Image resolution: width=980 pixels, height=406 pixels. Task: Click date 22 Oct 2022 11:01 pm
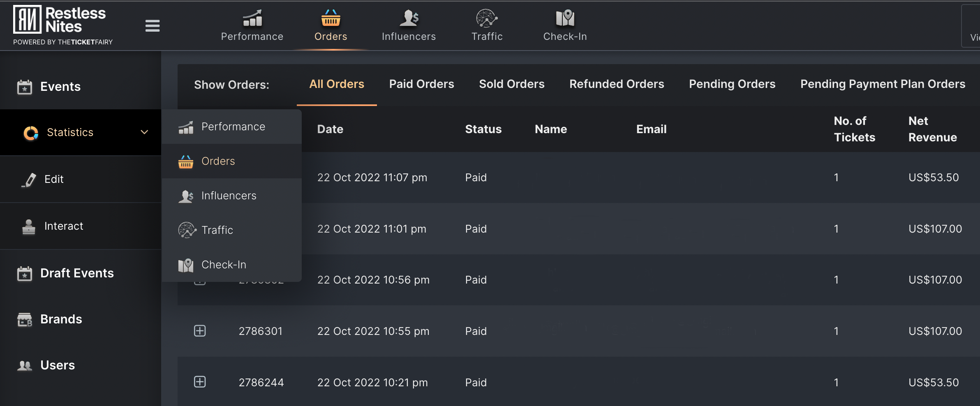372,229
